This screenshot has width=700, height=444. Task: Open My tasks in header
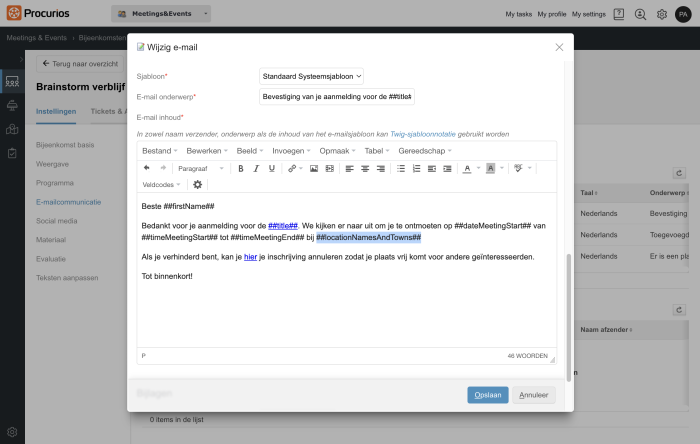coord(519,14)
